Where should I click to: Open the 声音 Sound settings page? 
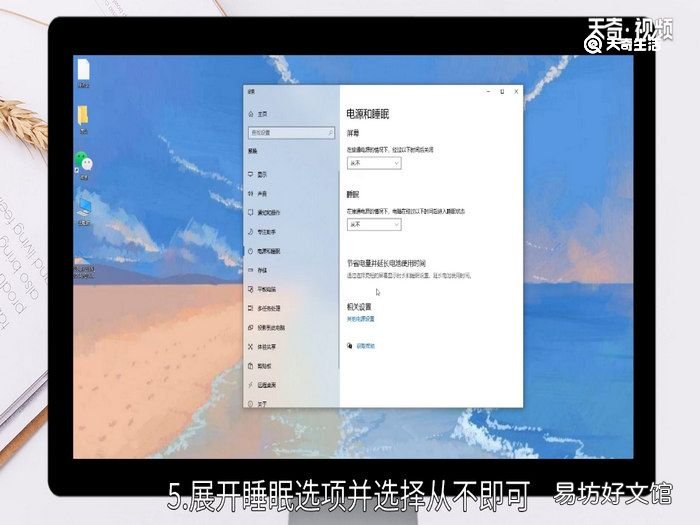click(258, 194)
